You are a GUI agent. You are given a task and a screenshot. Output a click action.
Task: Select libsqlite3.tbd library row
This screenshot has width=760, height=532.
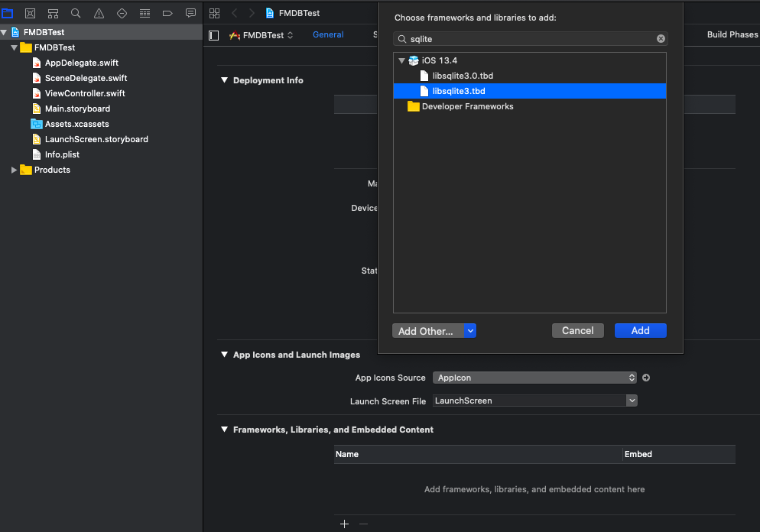(x=530, y=91)
